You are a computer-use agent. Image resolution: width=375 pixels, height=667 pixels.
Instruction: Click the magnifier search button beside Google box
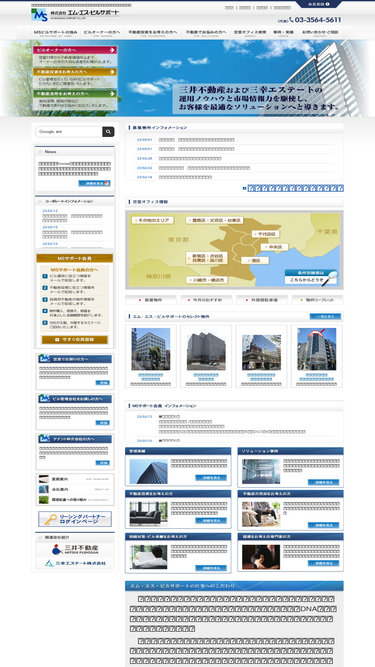coord(108,132)
